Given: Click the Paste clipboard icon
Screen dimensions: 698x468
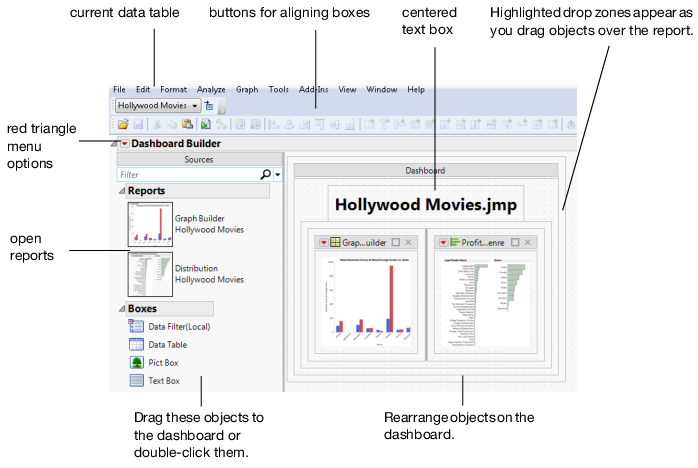Looking at the screenshot, I should [187, 124].
